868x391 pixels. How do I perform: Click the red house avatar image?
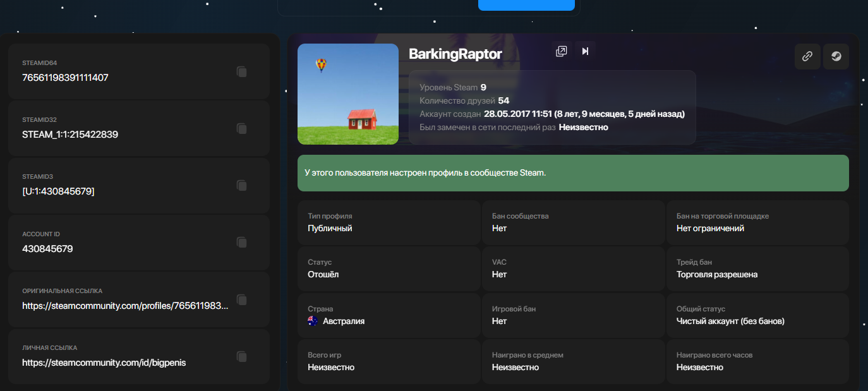tap(348, 94)
